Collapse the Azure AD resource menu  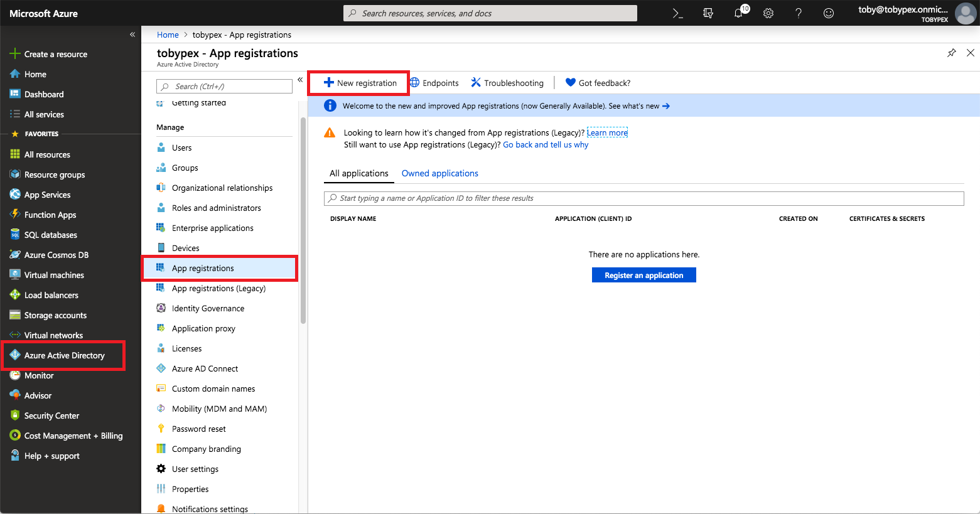click(x=300, y=80)
